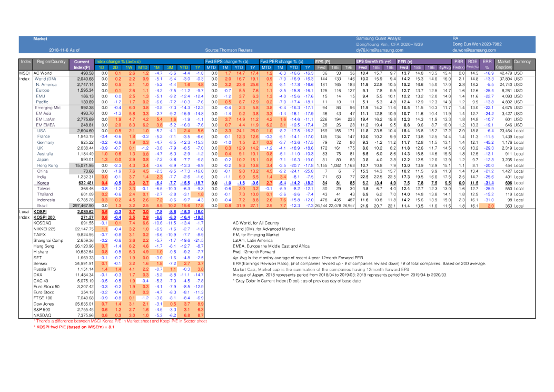Select the Region/Country column header

(51, 62)
